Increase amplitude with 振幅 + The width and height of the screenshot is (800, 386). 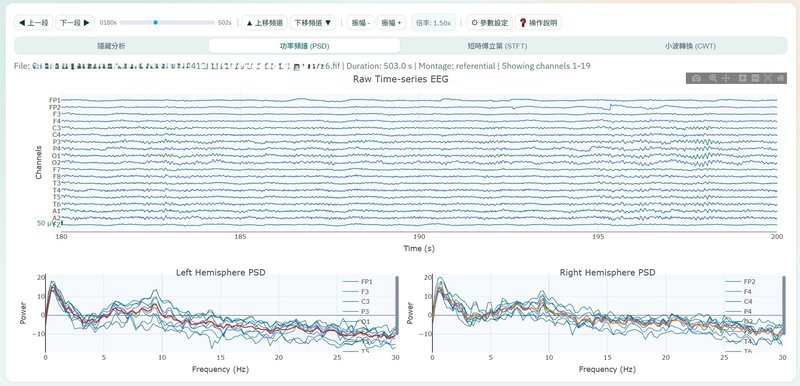[391, 22]
